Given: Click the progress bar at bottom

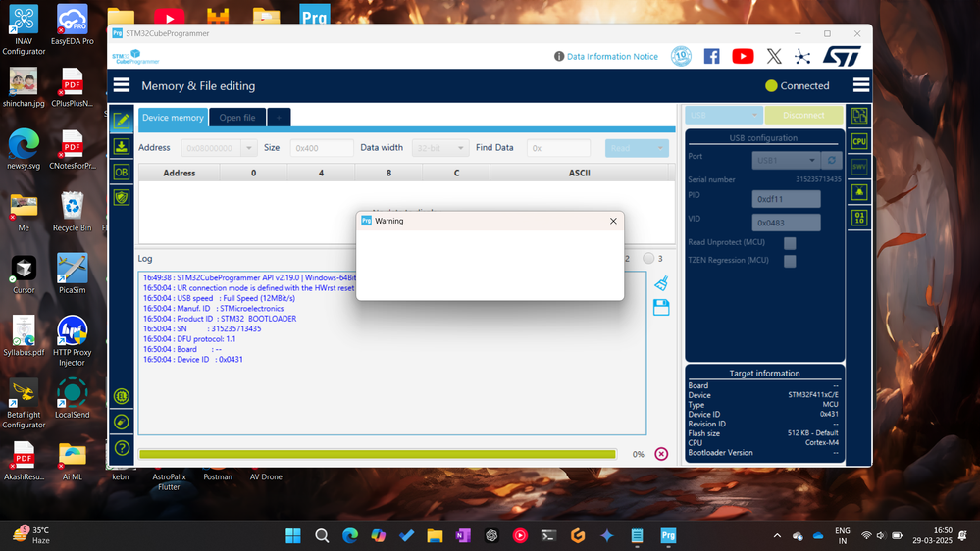Looking at the screenshot, I should coord(378,454).
